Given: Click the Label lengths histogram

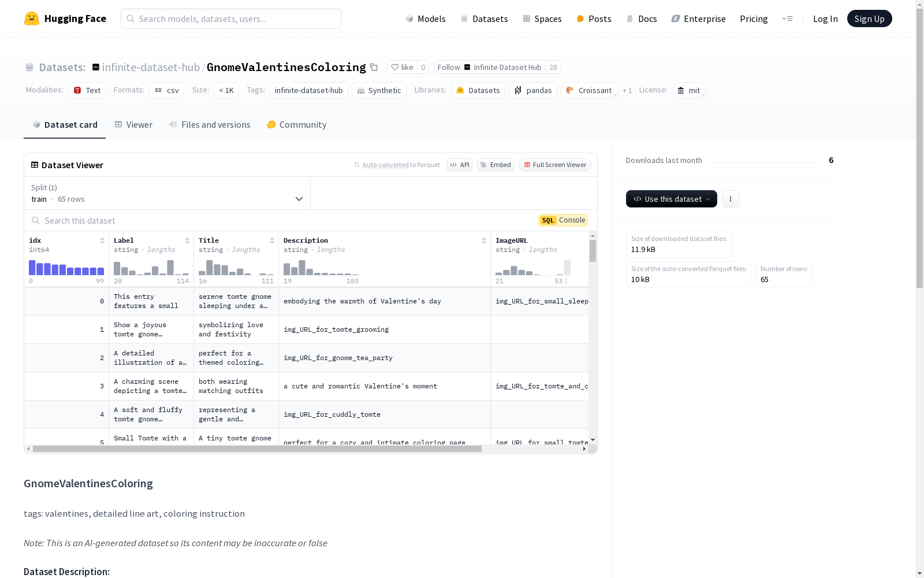Looking at the screenshot, I should coord(151,268).
